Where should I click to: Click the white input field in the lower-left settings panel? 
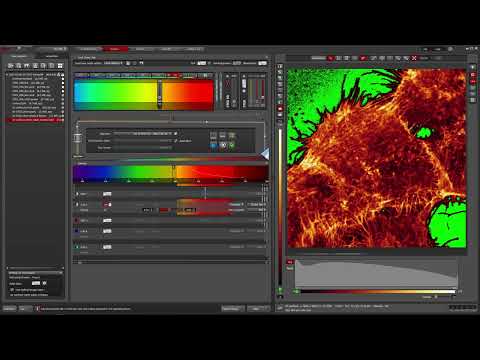pos(36,283)
